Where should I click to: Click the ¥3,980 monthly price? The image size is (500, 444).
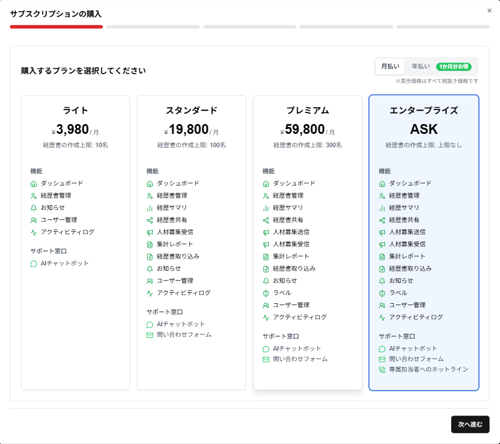[x=75, y=130]
